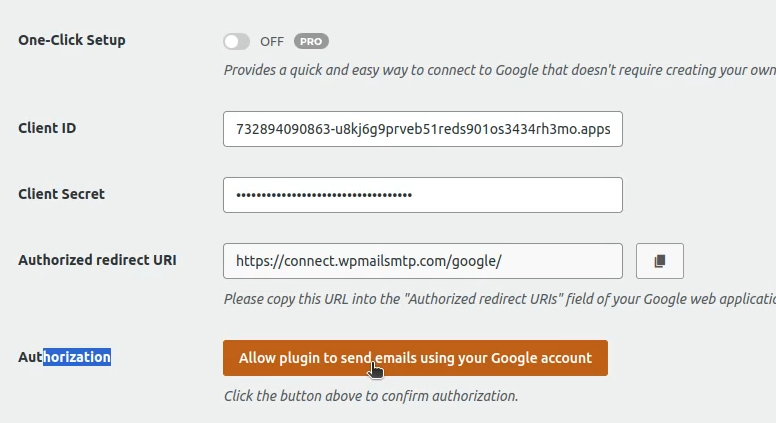Click the PRO badge beside One-Click Setup
Viewport: 776px width, 423px height.
coord(311,42)
